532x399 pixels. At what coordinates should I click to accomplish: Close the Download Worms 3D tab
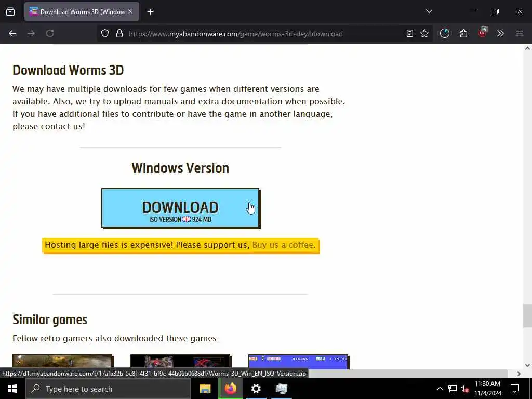click(130, 11)
